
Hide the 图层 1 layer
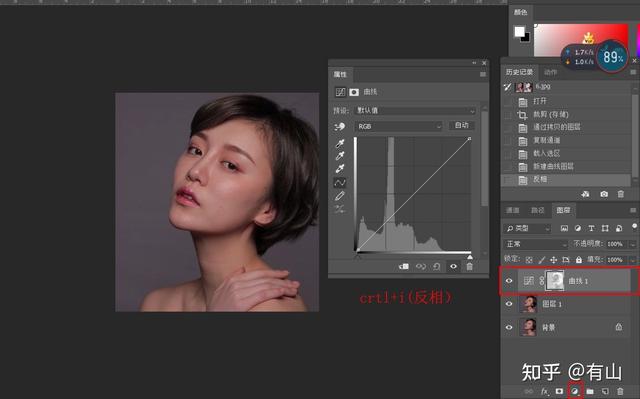tap(509, 304)
